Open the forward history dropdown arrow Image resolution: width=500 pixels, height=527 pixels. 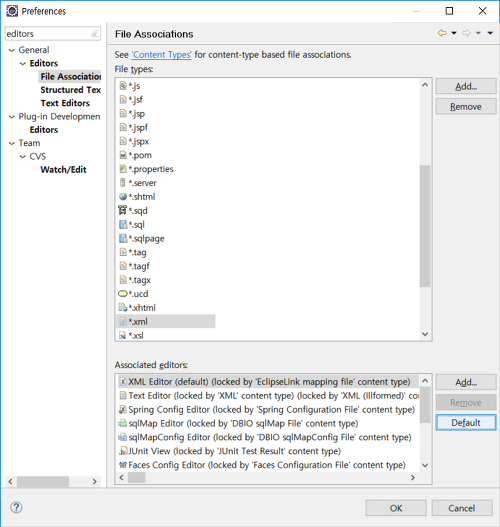[478, 33]
